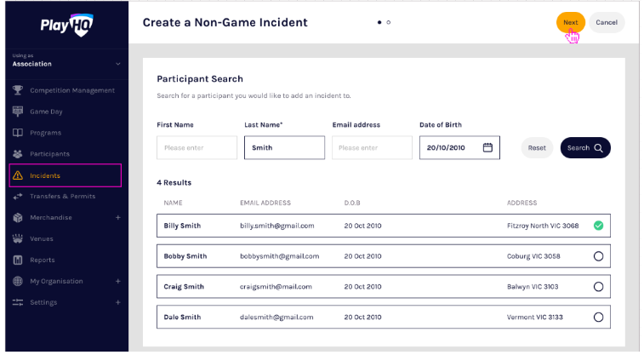The width and height of the screenshot is (644, 355).
Task: Open Transfers & Permits menu item
Action: [x=62, y=197]
